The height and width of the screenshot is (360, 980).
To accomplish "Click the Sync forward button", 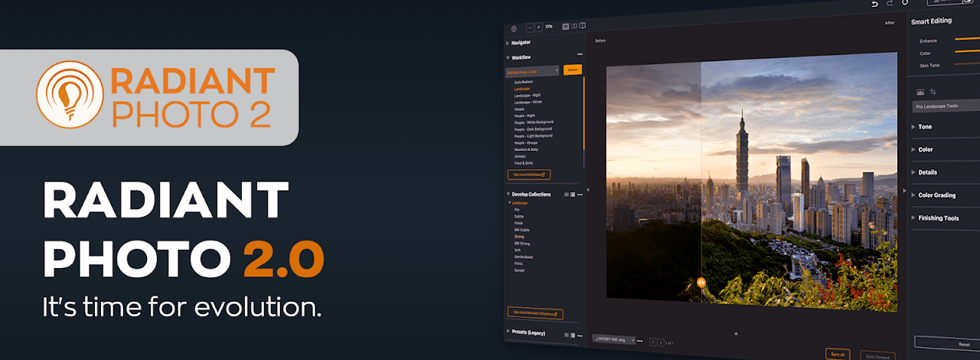I will point(877,357).
